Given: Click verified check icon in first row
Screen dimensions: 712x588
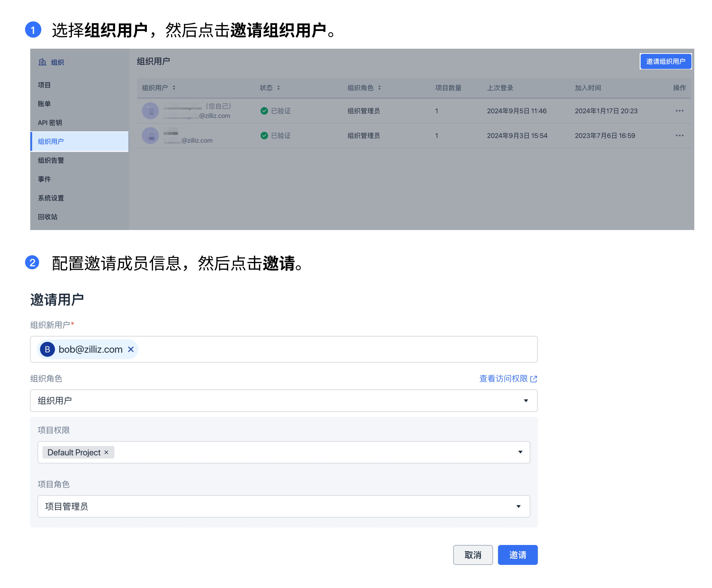Looking at the screenshot, I should point(264,111).
